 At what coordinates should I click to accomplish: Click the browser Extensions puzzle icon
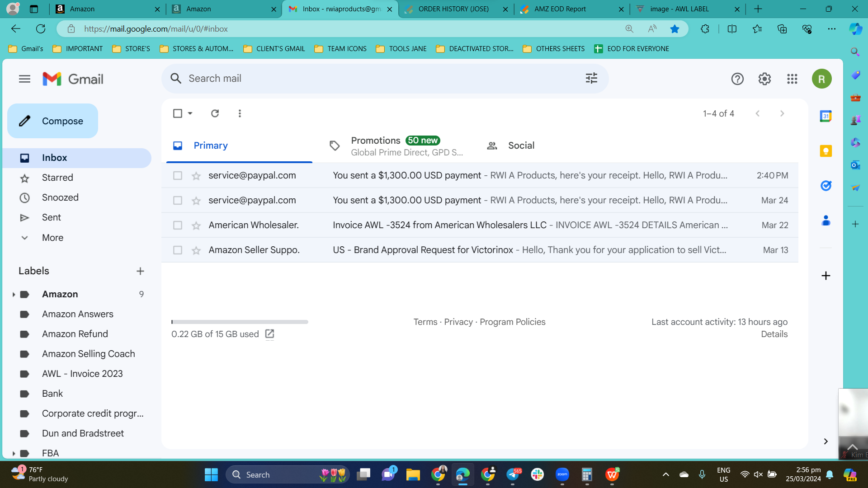705,29
